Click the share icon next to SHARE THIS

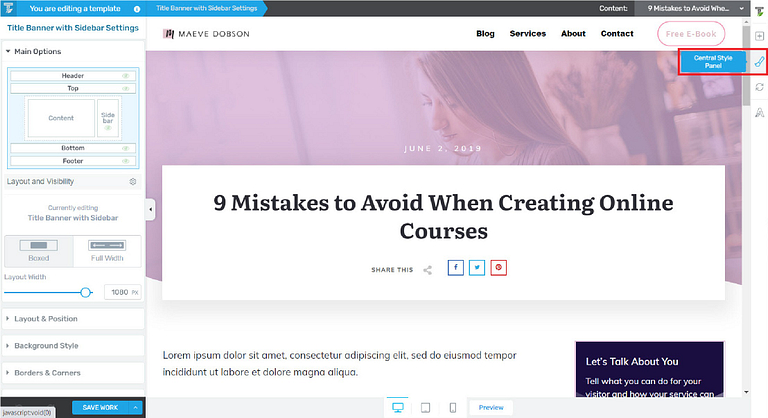point(428,270)
